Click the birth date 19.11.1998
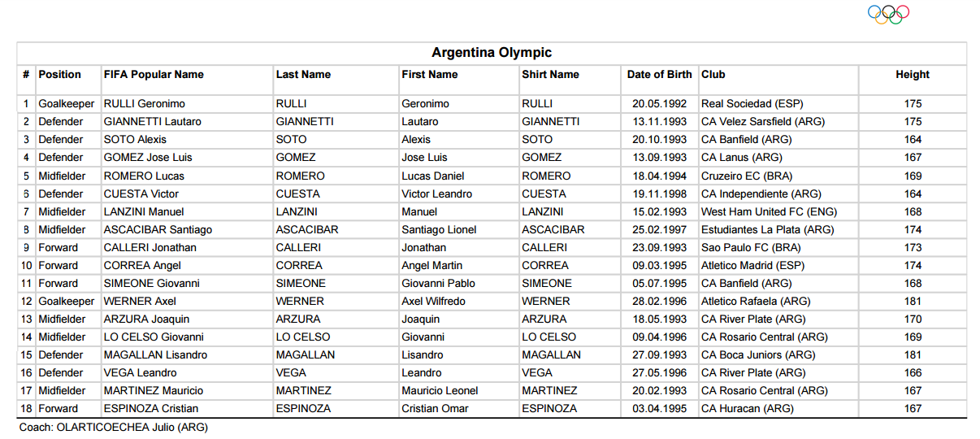Screen dimensions: 980x439 pyautogui.click(x=660, y=193)
